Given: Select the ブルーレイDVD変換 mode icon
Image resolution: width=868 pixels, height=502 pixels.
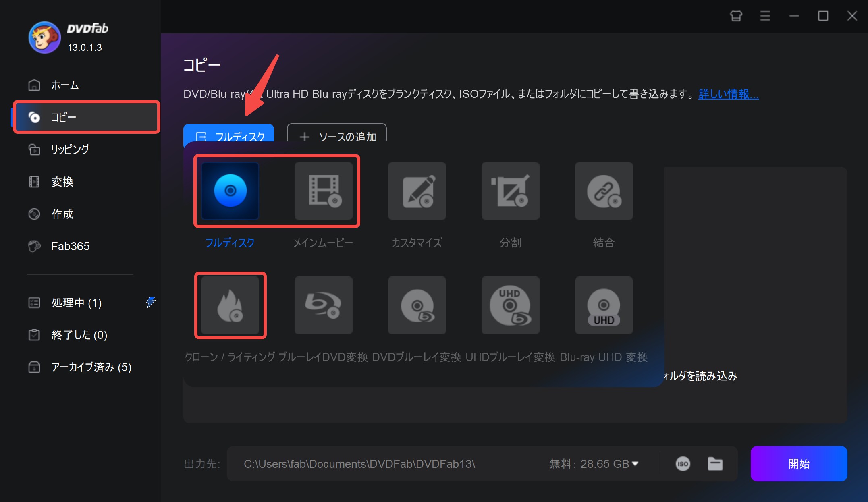Looking at the screenshot, I should point(324,305).
